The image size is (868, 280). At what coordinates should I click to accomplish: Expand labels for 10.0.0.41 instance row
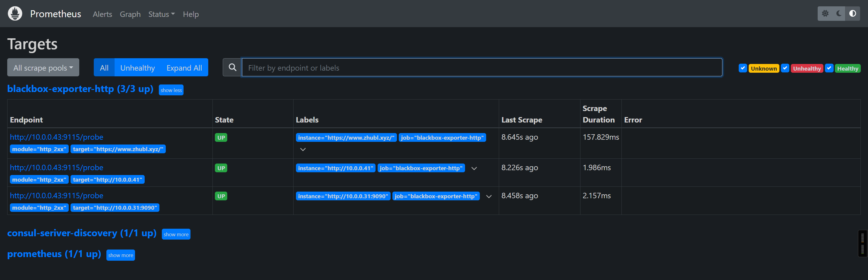[x=474, y=168]
